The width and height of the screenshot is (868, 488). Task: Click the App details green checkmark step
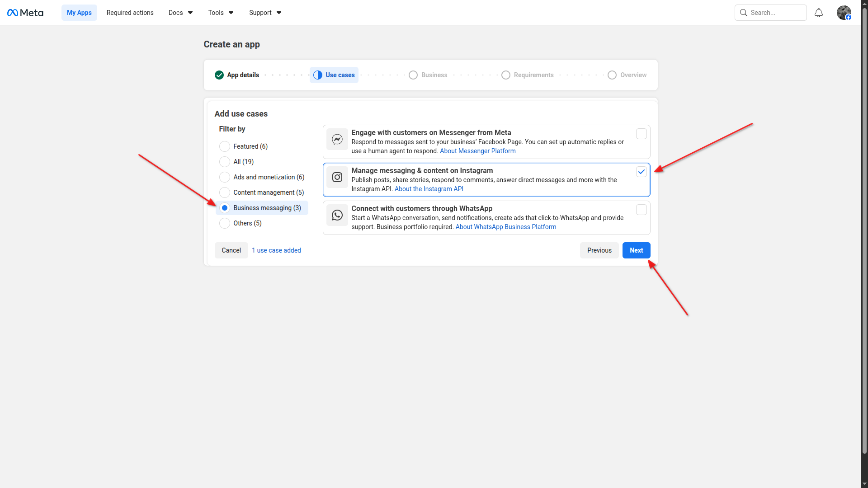[x=219, y=75]
